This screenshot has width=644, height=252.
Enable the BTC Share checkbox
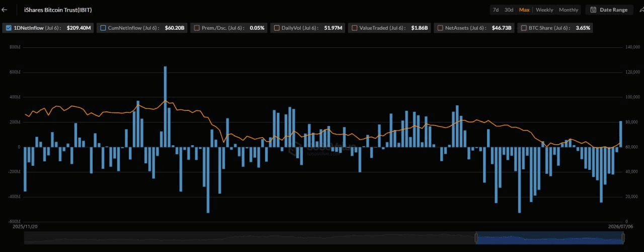click(524, 28)
